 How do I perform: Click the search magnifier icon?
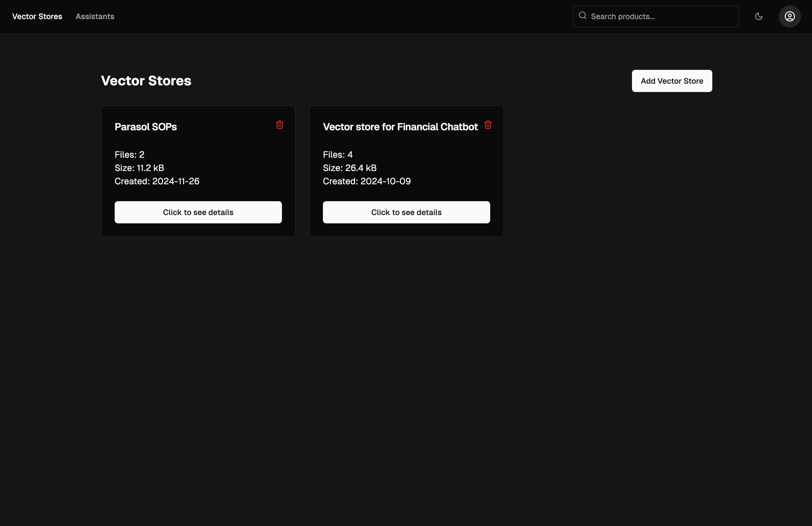tap(582, 16)
